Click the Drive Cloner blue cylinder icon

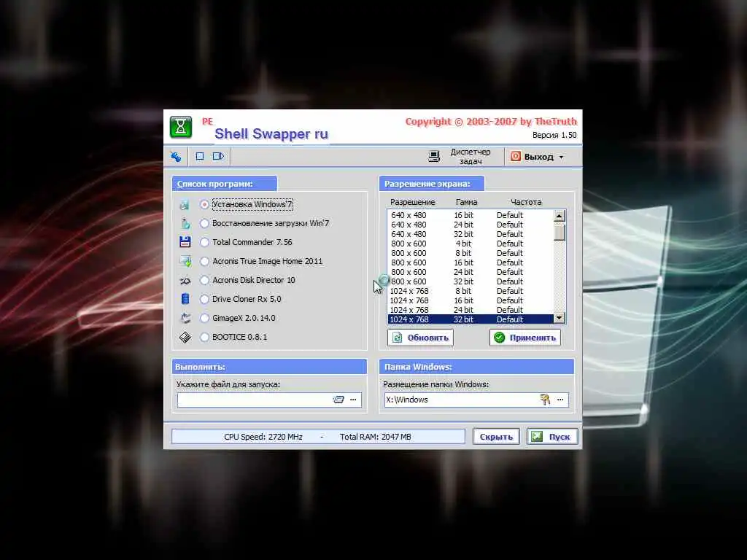[x=185, y=299]
